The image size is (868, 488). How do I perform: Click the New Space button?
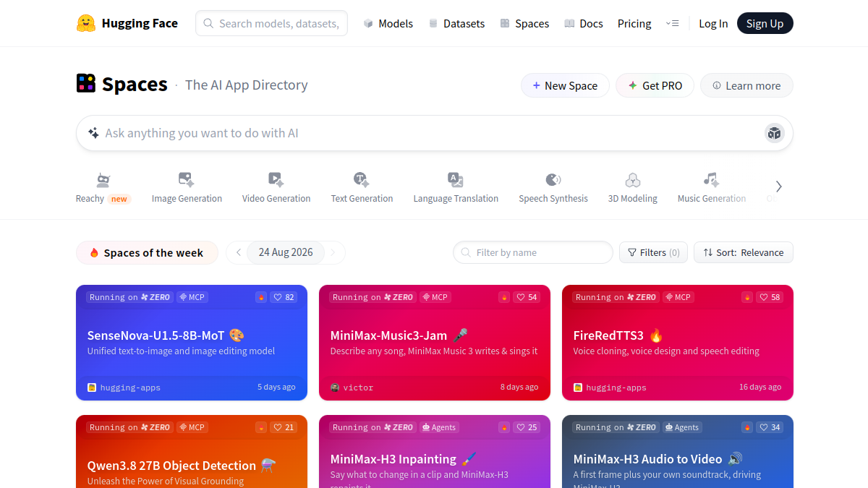point(565,85)
